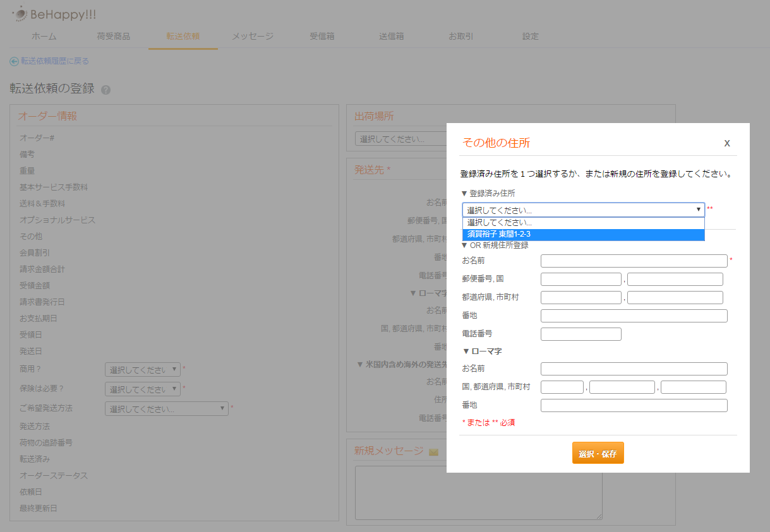Click the 転送依頼履歴に戻る link
This screenshot has height=532, width=770.
point(54,61)
